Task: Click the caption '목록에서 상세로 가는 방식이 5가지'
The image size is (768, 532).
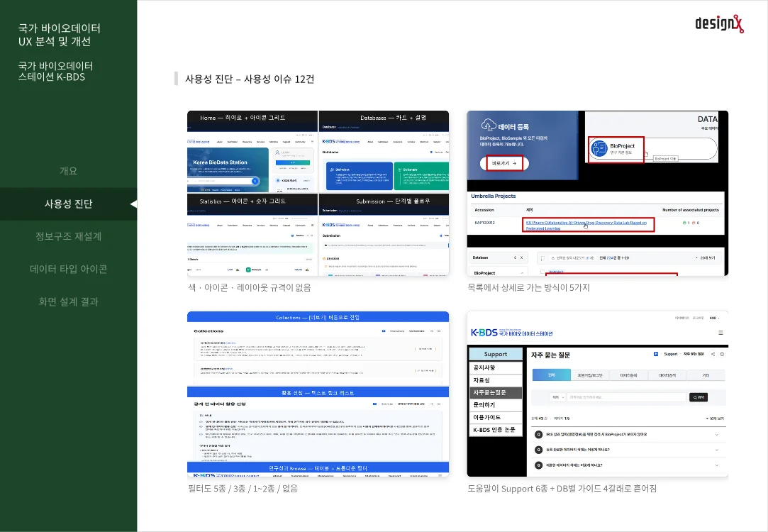Action: [x=528, y=287]
